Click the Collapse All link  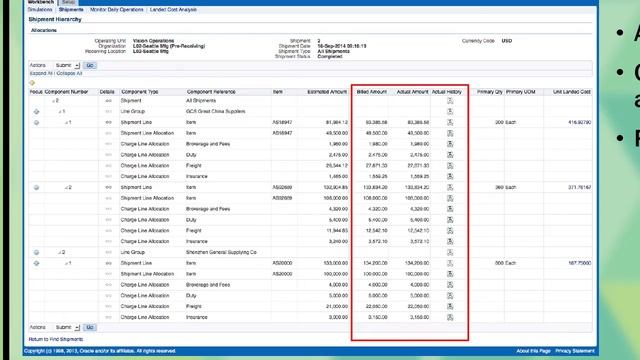click(x=69, y=73)
